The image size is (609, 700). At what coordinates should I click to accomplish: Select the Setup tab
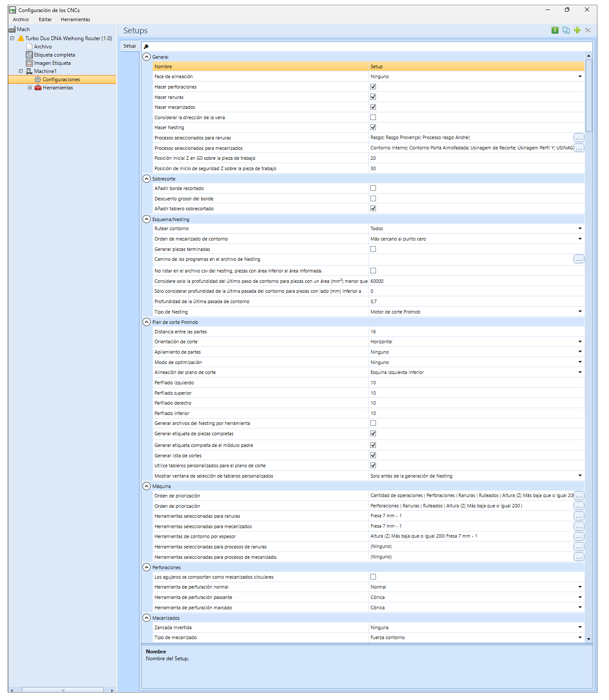pyautogui.click(x=129, y=46)
